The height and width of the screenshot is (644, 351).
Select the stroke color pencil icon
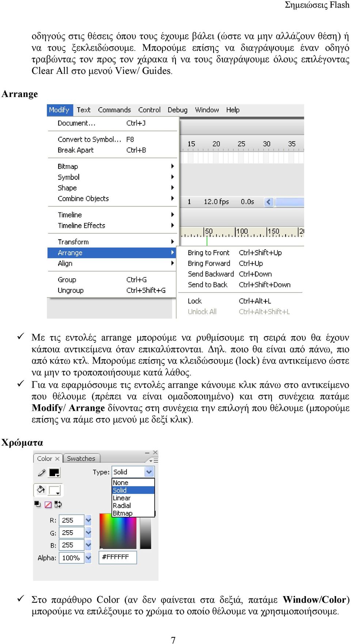click(42, 472)
